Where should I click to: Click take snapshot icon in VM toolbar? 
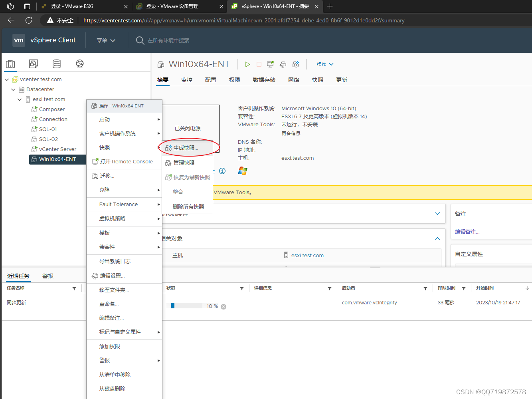pyautogui.click(x=296, y=64)
